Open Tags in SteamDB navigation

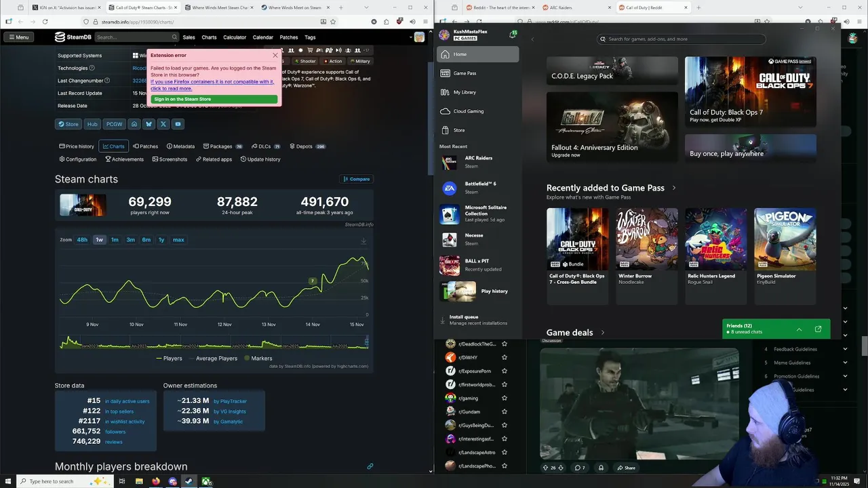tap(310, 37)
